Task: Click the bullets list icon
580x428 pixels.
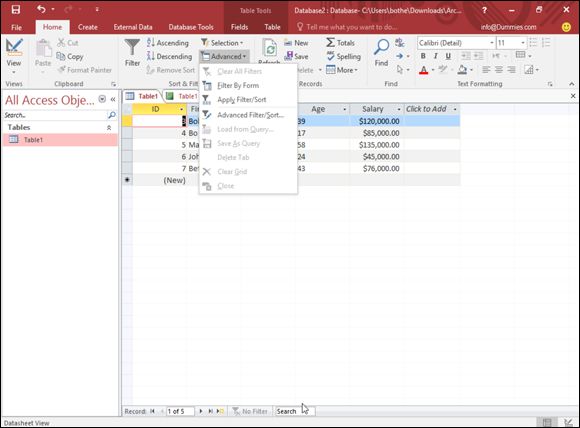Action: pos(533,43)
